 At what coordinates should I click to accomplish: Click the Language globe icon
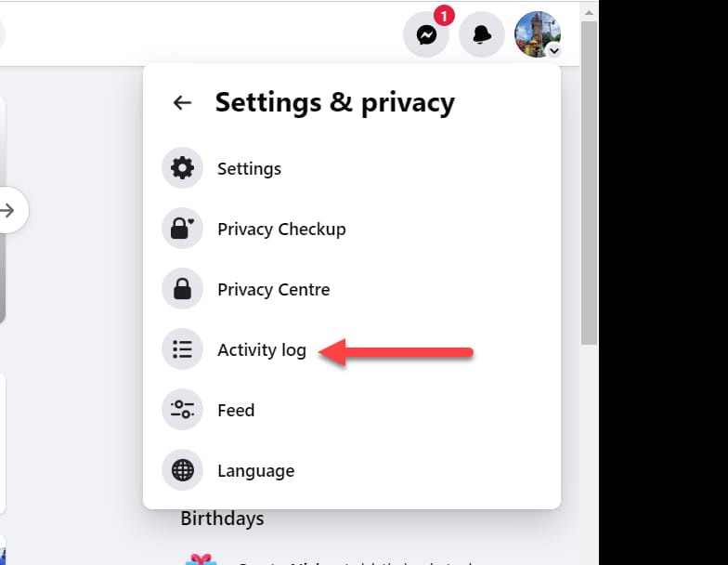(182, 470)
